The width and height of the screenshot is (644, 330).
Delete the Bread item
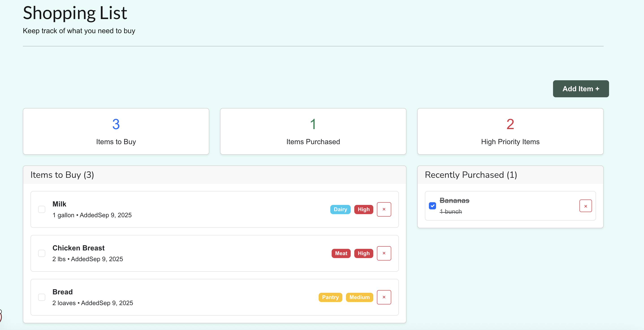click(x=384, y=297)
